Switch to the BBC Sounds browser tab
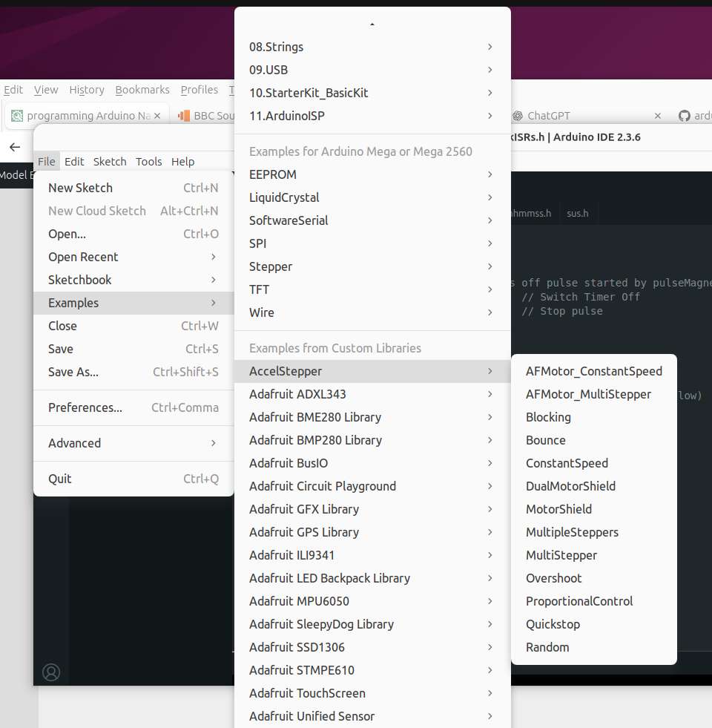The width and height of the screenshot is (712, 728). (x=204, y=116)
